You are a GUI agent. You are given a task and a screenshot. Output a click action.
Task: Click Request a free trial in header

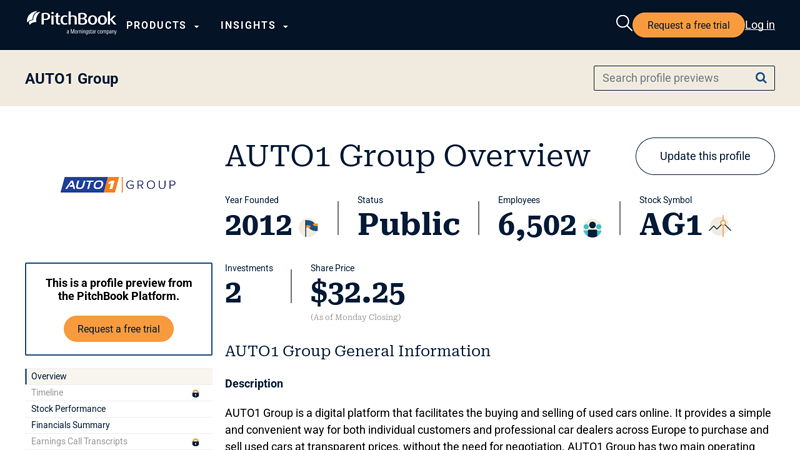[688, 25]
